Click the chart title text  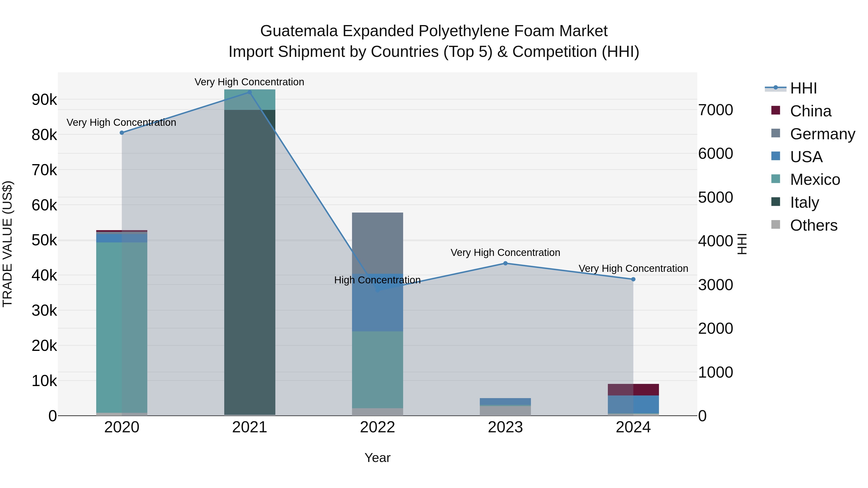point(434,41)
